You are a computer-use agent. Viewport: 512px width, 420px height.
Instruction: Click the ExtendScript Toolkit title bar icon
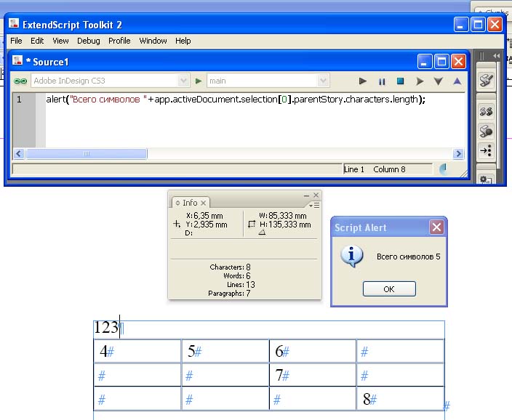coord(14,24)
